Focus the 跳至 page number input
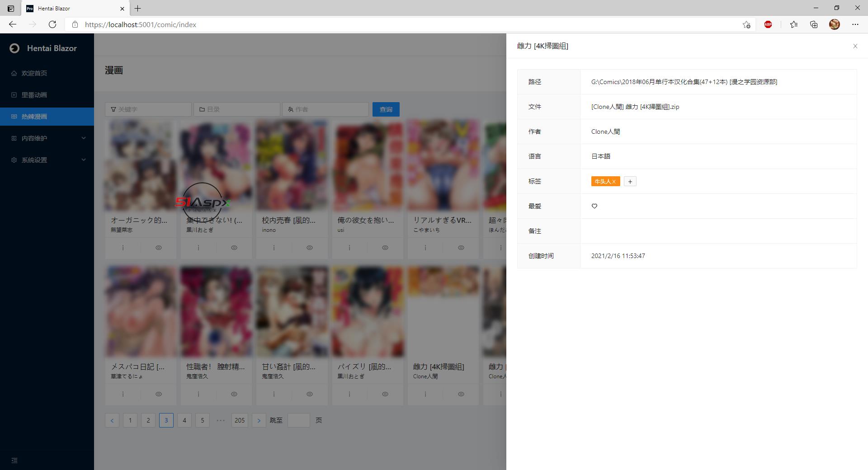Viewport: 868px width, 470px height. [x=299, y=420]
